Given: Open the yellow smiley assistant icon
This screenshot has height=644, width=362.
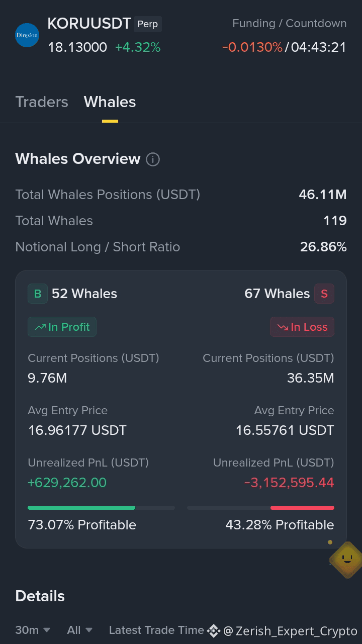Looking at the screenshot, I should pyautogui.click(x=346, y=559).
